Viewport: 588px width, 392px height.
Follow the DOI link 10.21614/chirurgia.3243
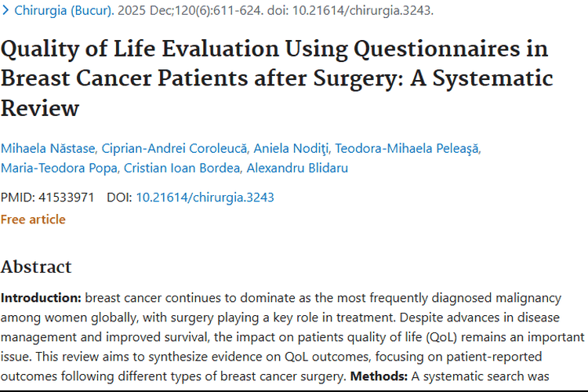205,198
